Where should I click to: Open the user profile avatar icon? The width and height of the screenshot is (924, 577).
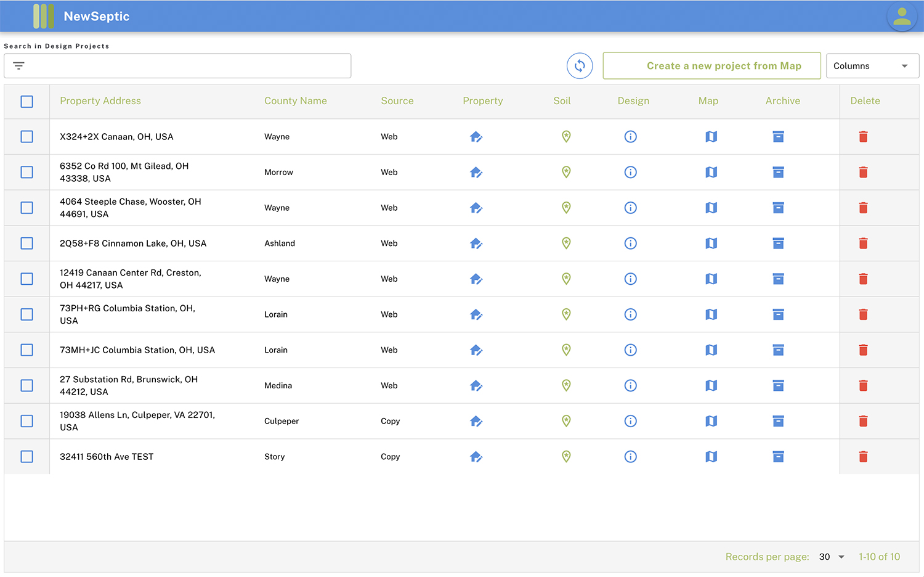pos(902,16)
